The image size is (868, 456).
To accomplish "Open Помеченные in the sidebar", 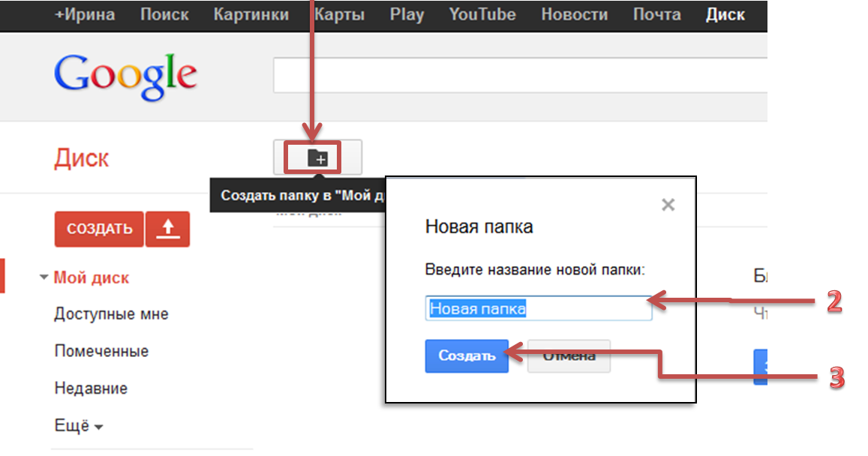I will click(x=102, y=351).
